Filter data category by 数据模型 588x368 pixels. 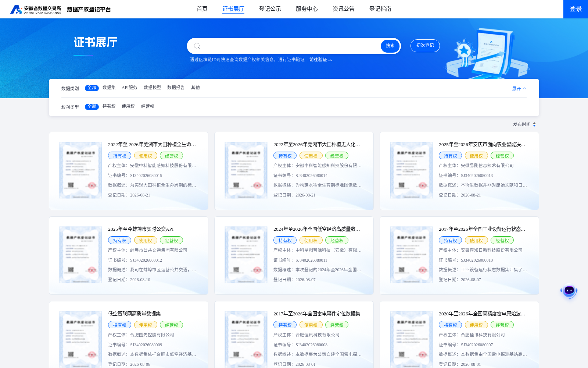pos(153,88)
